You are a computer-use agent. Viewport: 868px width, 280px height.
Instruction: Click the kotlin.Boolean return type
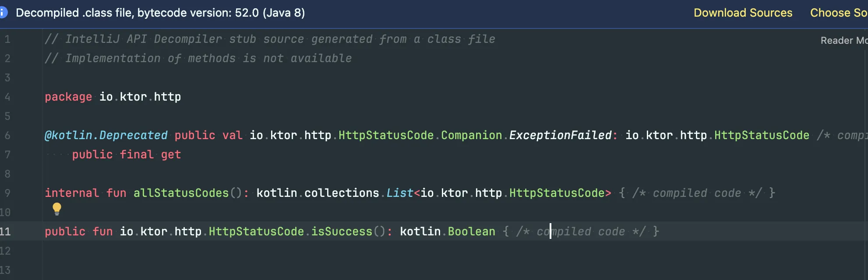(448, 231)
